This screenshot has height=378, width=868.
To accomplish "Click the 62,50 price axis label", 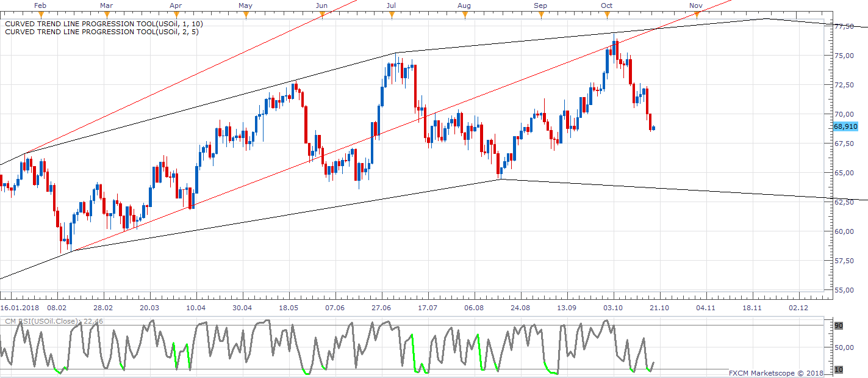I will coord(844,202).
